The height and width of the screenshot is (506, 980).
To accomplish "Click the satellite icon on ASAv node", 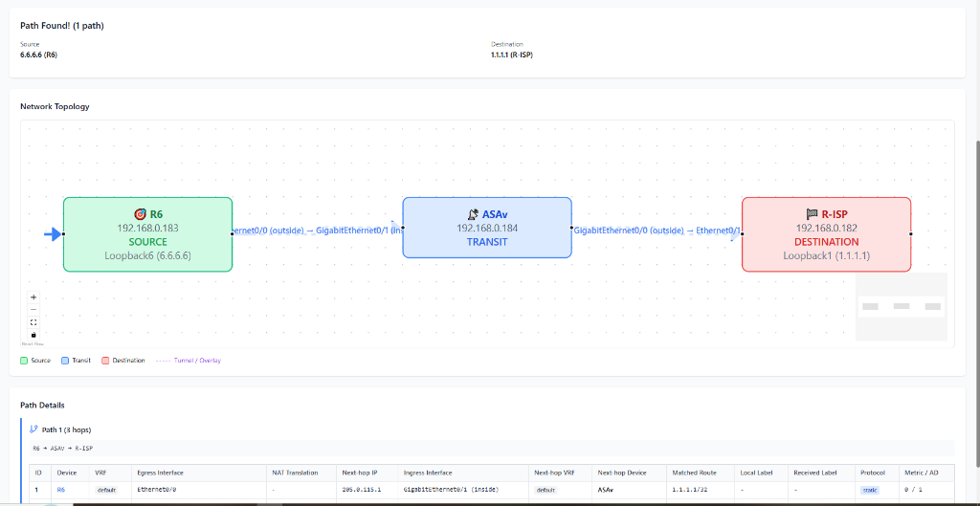I will pyautogui.click(x=473, y=214).
